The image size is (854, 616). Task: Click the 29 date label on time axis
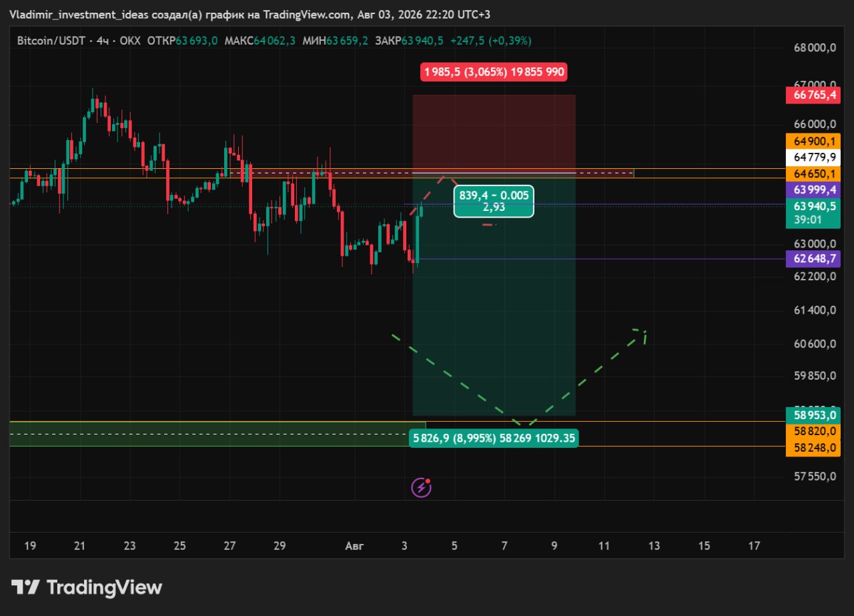coord(280,546)
